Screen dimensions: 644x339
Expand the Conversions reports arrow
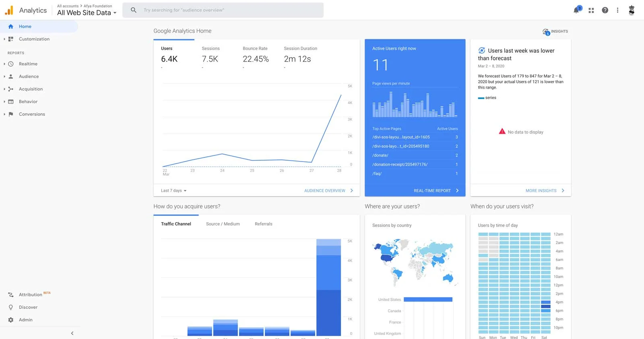(x=4, y=114)
